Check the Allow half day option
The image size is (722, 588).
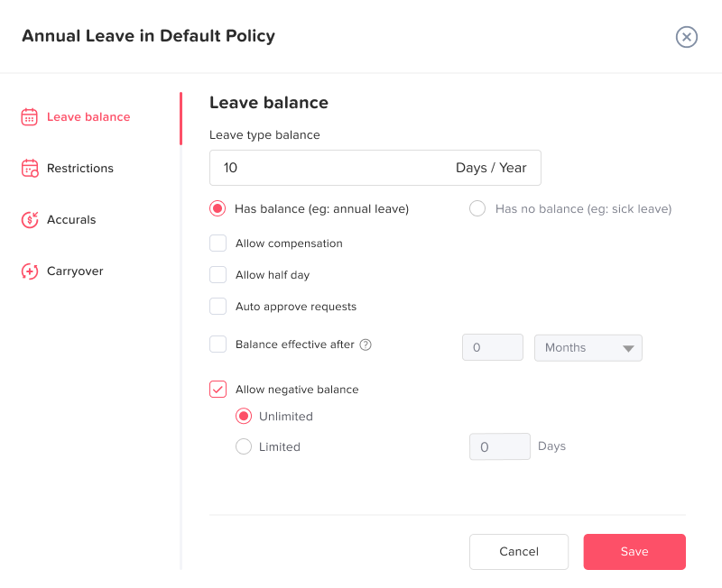218,275
